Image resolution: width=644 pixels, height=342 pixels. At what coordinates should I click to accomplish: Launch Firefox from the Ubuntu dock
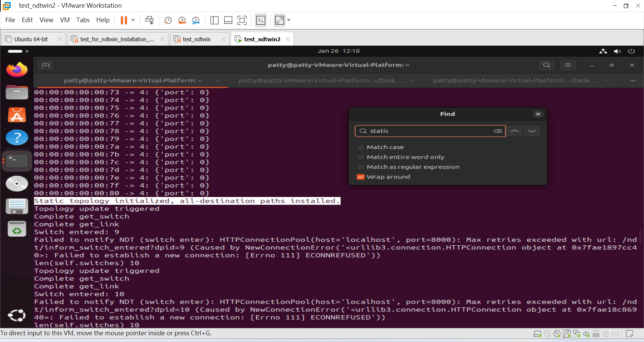[x=17, y=70]
